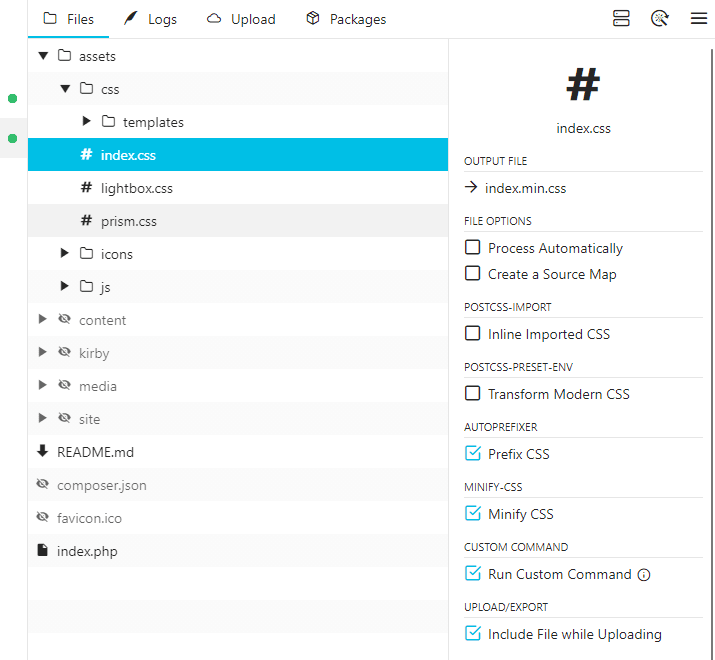Click the refresh project wand icon
The width and height of the screenshot is (715, 660).
pos(659,19)
